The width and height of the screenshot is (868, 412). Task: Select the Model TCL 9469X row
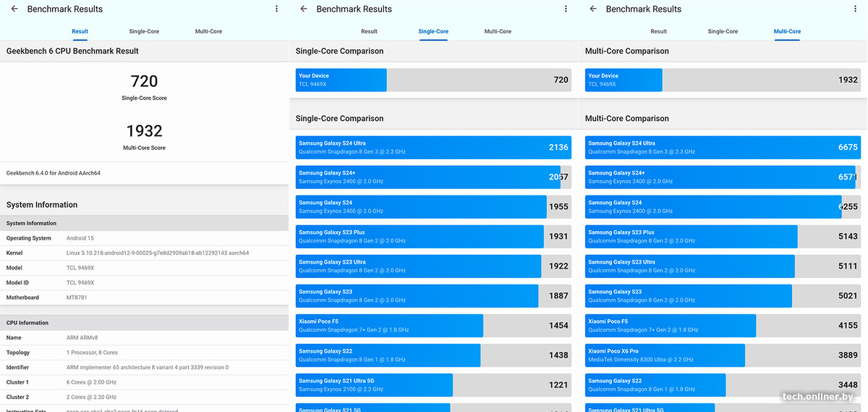click(x=145, y=268)
